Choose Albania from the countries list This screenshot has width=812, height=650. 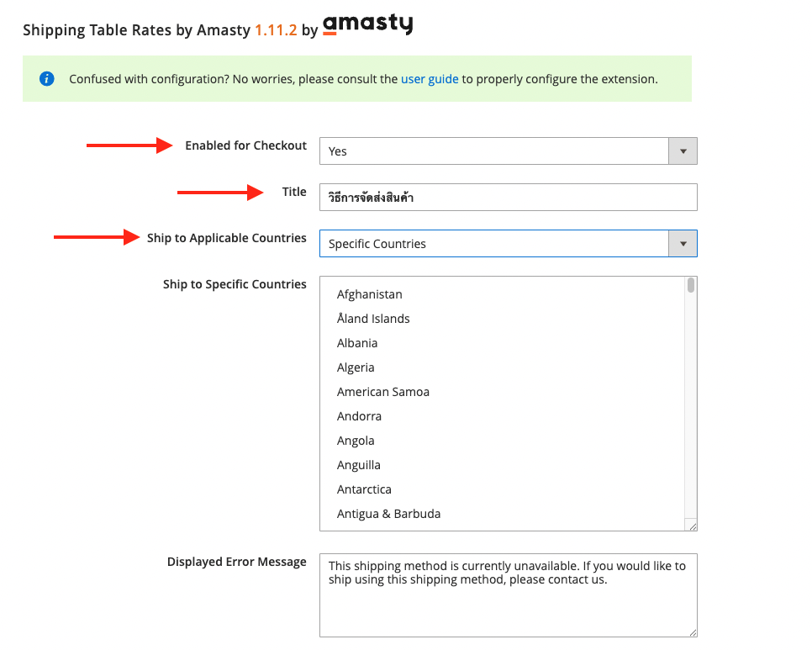pyautogui.click(x=356, y=343)
